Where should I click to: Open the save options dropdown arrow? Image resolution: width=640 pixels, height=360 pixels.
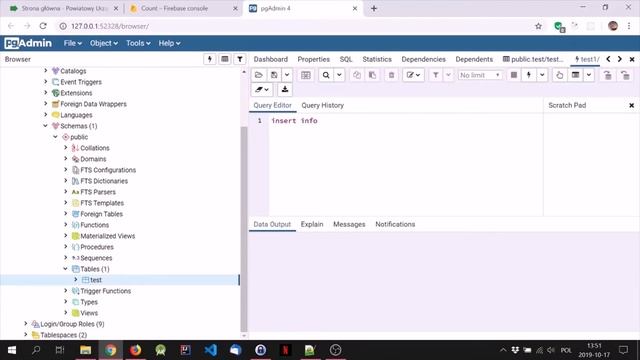tap(287, 75)
